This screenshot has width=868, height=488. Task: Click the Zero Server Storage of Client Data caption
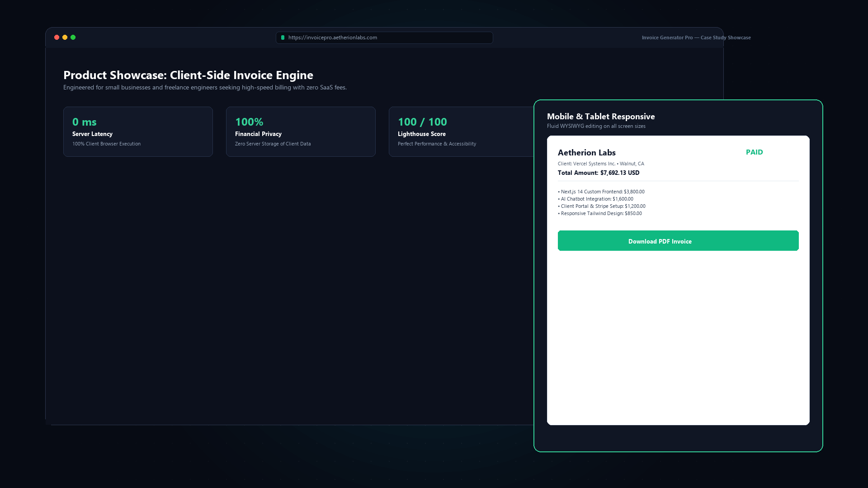[x=273, y=144]
